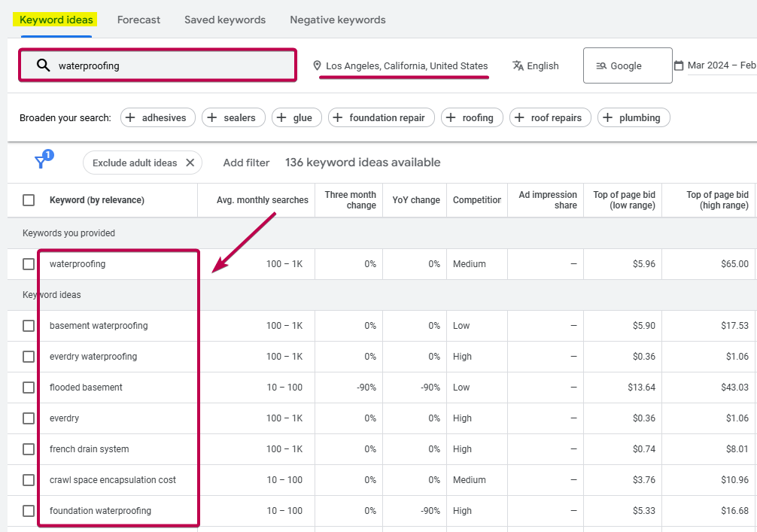
Task: Sort by YoY change column
Action: [x=416, y=200]
